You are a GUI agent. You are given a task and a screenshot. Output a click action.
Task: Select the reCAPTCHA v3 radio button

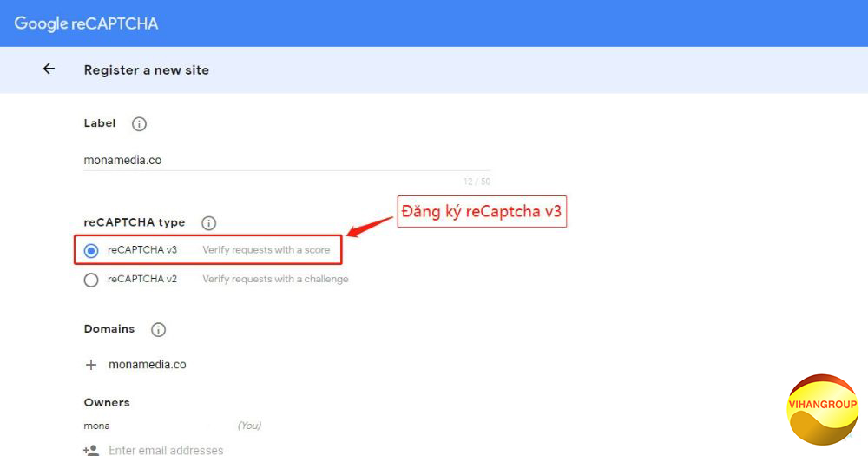click(x=91, y=251)
